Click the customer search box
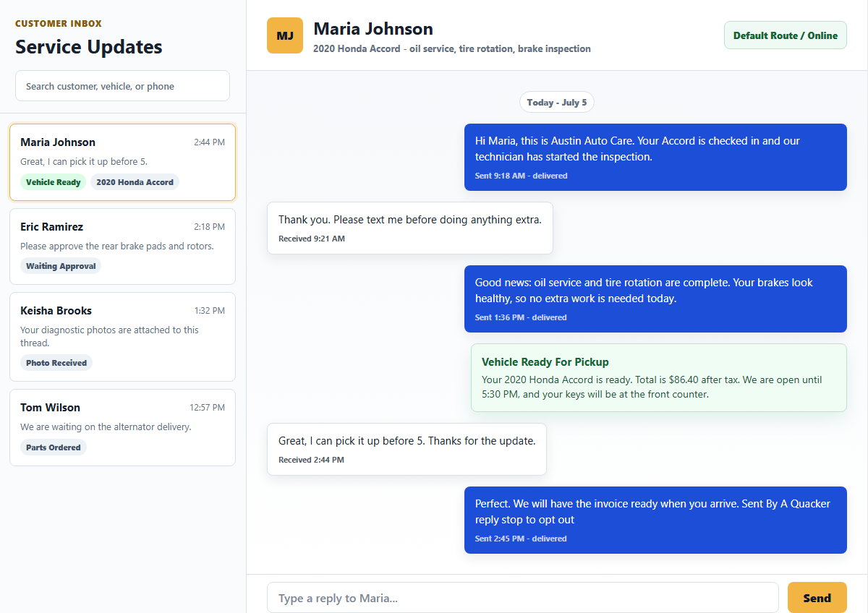 pyautogui.click(x=122, y=85)
